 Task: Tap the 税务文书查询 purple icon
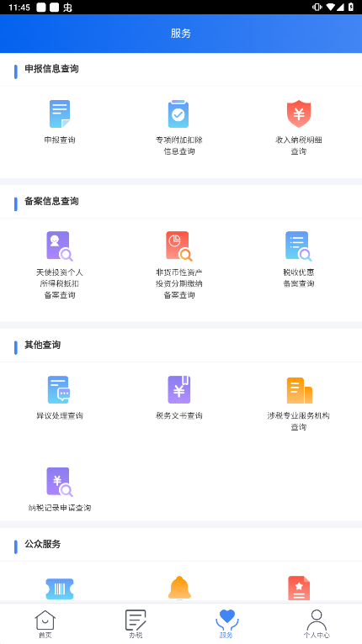[179, 390]
